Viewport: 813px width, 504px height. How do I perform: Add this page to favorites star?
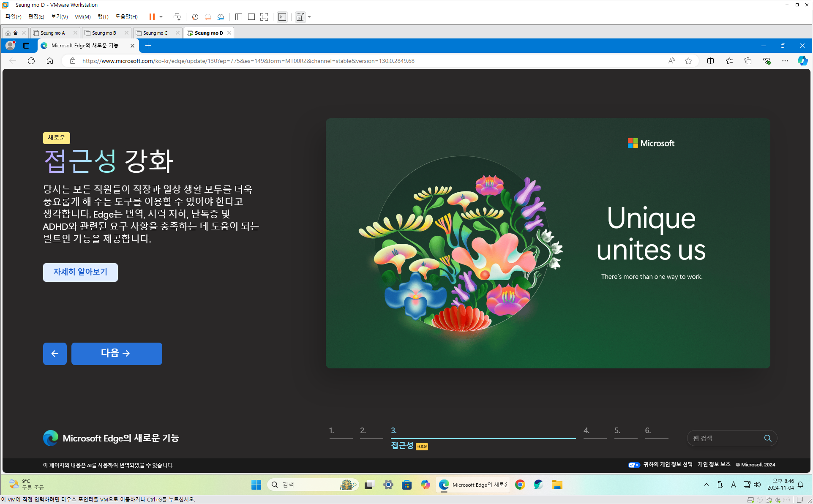[688, 61]
